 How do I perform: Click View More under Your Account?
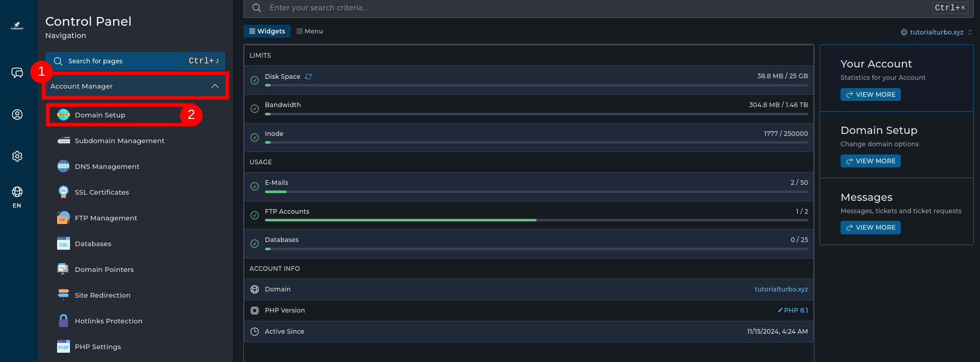tap(870, 95)
